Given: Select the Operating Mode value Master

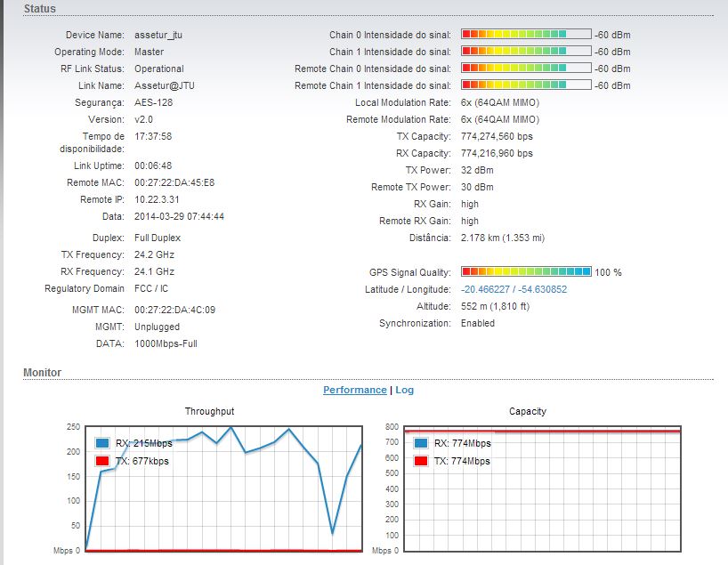Looking at the screenshot, I should coord(149,52).
